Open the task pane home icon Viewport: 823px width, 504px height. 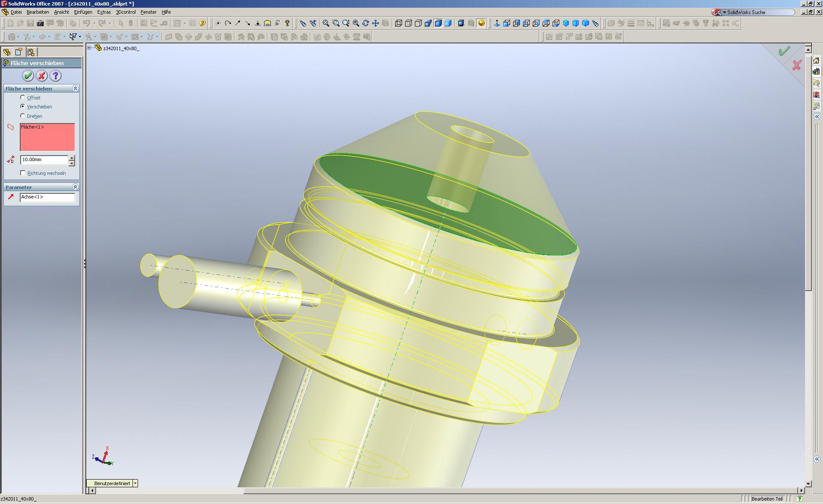pyautogui.click(x=816, y=60)
